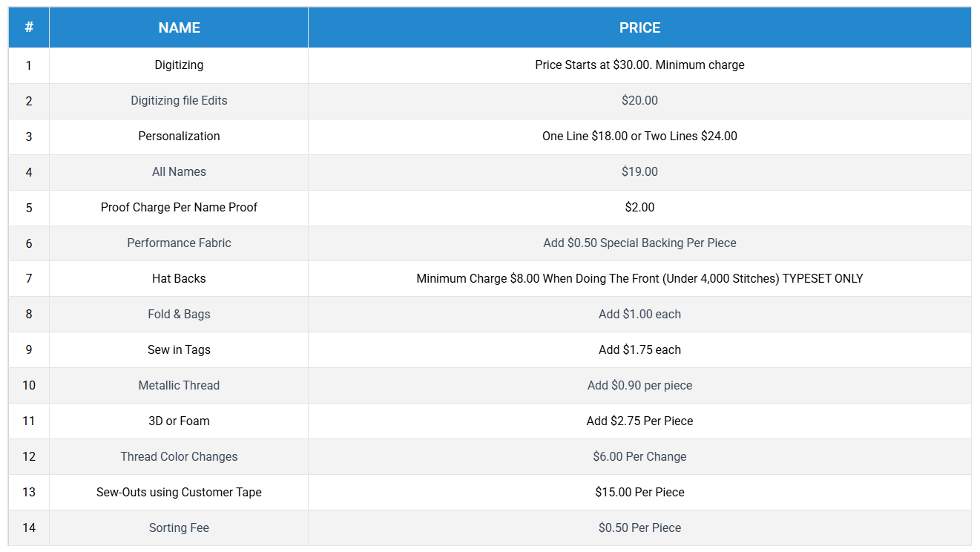980x552 pixels.
Task: Click the Digitizing file Edits cell
Action: coord(179,101)
